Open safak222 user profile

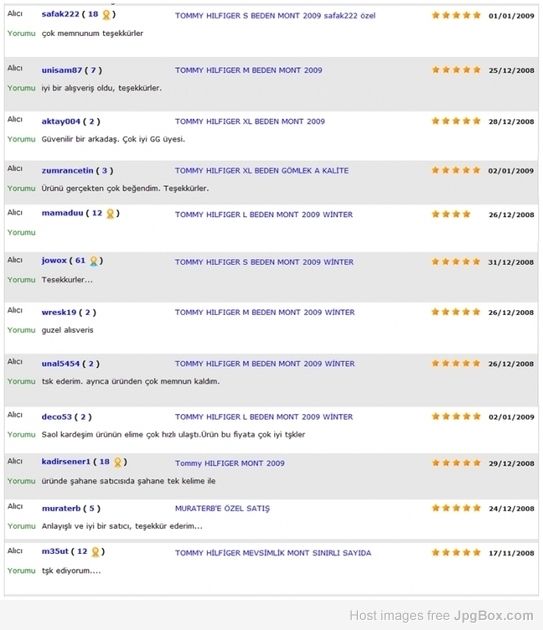pyautogui.click(x=60, y=14)
